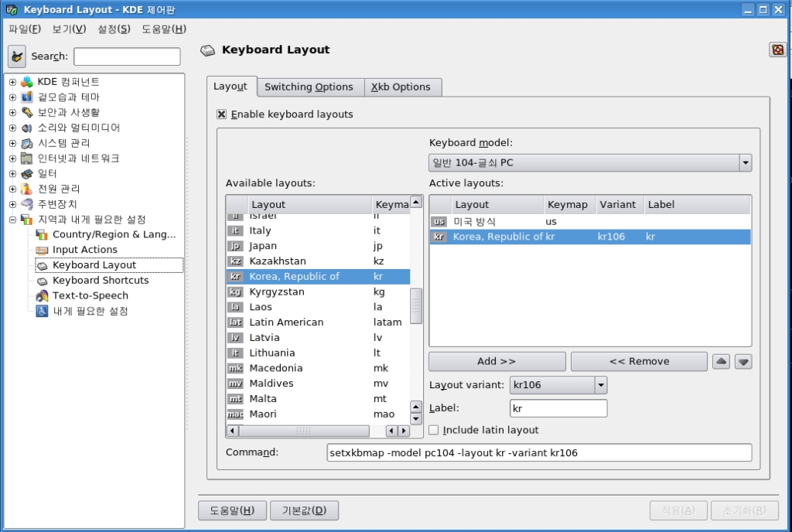Click the Country/Region & Language flag icon
This screenshot has height=532, width=792.
click(x=42, y=235)
